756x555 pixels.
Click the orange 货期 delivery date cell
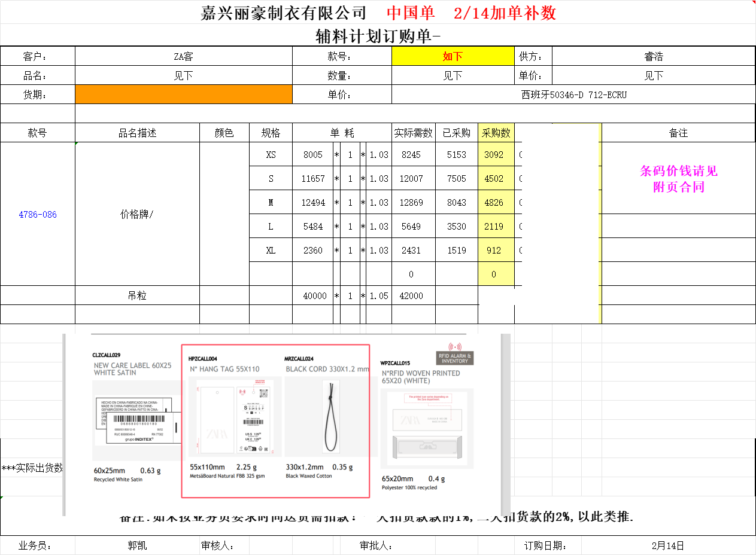183,94
